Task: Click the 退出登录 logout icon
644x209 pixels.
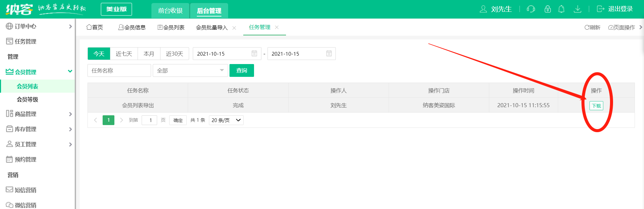Action: tap(601, 9)
